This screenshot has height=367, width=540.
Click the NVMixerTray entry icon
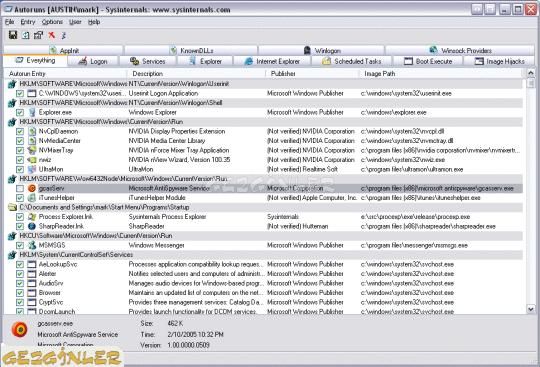click(32, 150)
